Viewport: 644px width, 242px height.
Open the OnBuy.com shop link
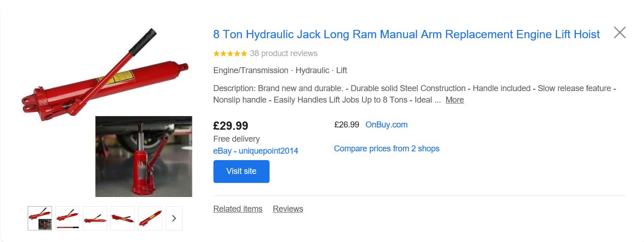(x=386, y=125)
